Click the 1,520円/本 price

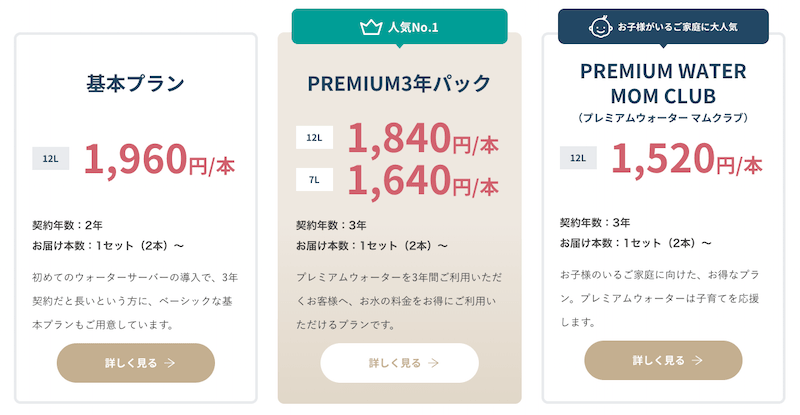[x=686, y=158]
